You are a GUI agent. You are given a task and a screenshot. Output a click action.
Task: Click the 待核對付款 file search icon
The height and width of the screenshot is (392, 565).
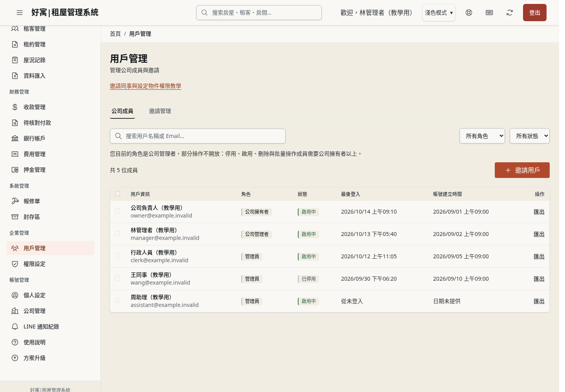click(15, 123)
